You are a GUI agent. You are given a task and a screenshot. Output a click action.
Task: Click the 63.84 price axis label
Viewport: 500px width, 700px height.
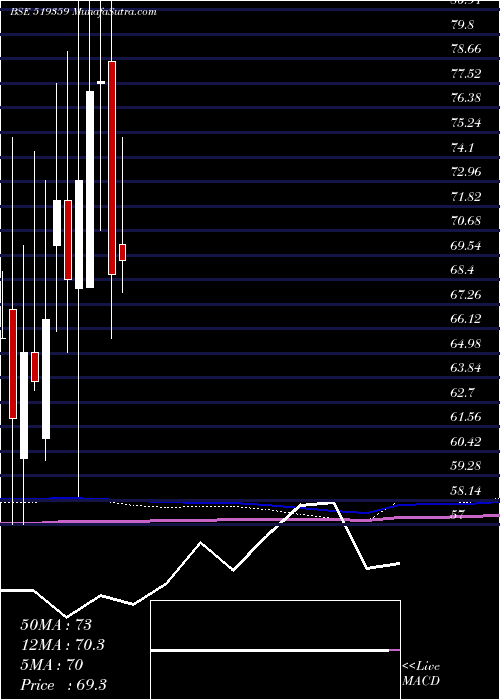[x=466, y=368]
